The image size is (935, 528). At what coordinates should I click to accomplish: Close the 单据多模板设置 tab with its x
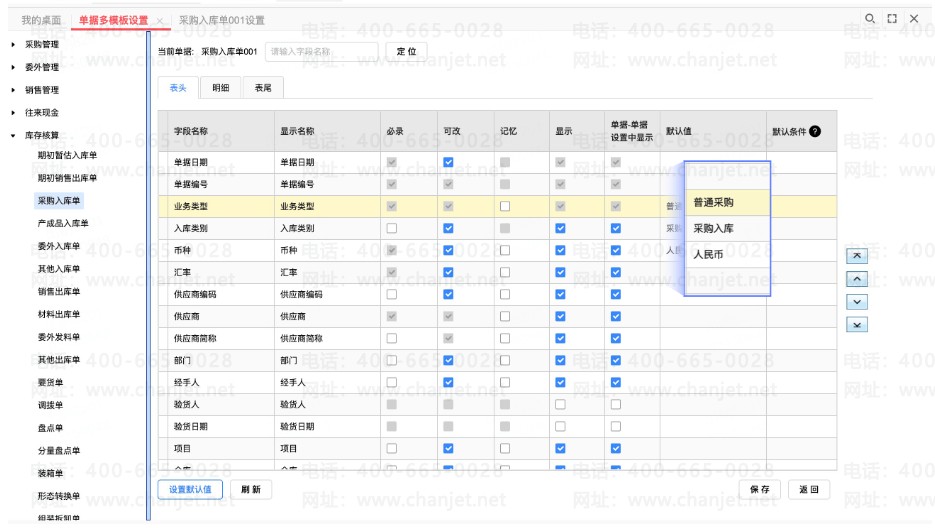(x=160, y=21)
